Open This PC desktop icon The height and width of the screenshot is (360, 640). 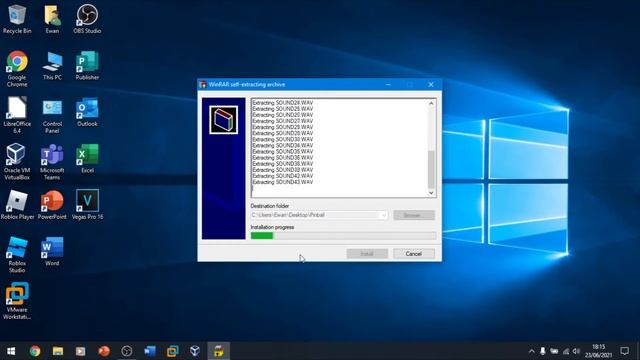[52, 65]
